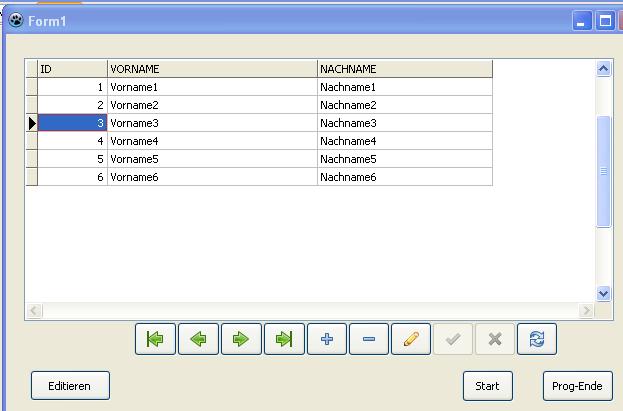Select the Vorname5 cell
The height and width of the screenshot is (411, 623).
212,159
